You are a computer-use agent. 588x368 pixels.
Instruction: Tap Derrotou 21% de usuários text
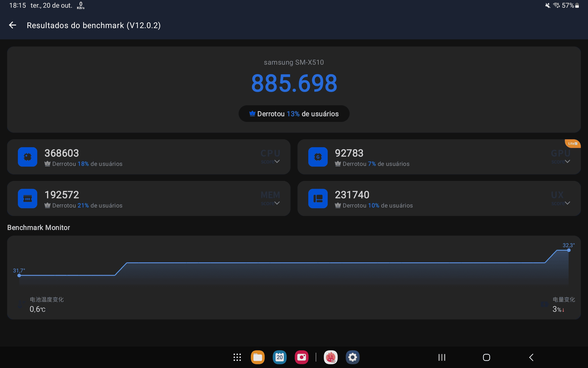click(x=87, y=205)
